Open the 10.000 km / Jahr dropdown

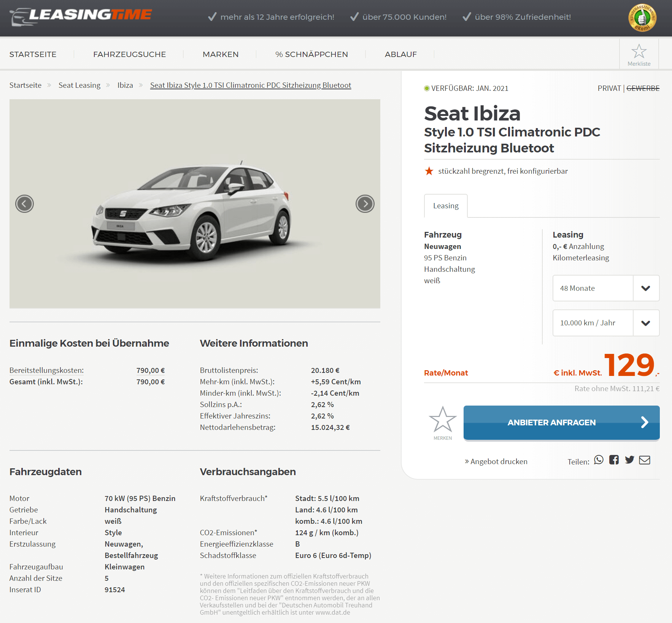pyautogui.click(x=606, y=323)
